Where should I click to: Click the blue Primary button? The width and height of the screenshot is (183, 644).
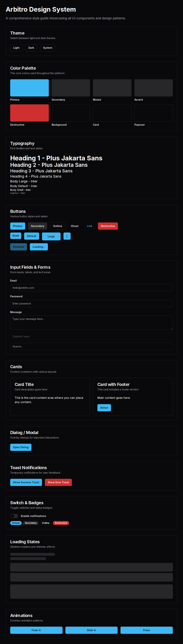[x=18, y=226]
